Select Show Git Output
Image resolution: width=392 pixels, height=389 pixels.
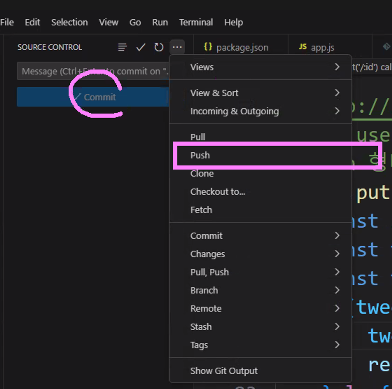(261, 371)
